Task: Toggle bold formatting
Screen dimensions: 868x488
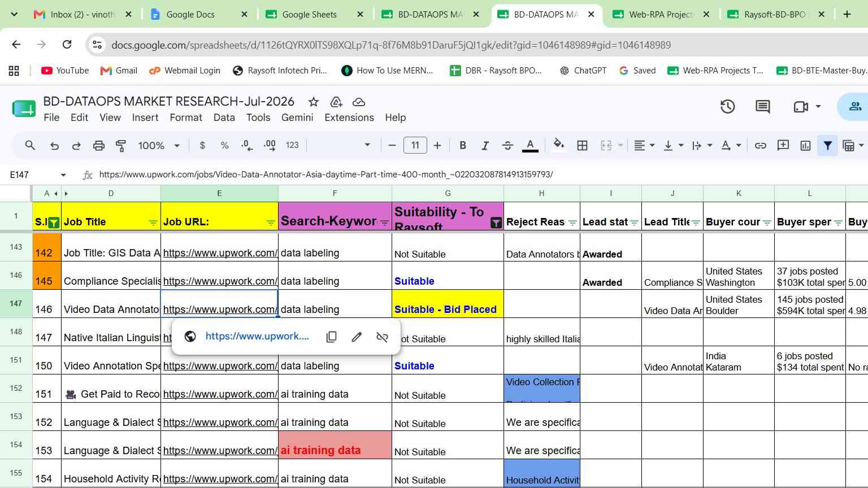Action: click(x=463, y=146)
